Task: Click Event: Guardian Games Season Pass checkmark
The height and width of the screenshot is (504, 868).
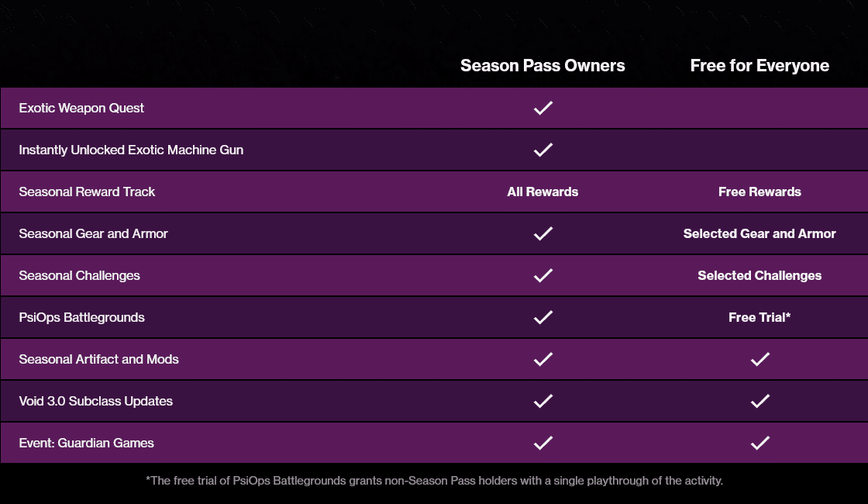Action: (x=542, y=443)
